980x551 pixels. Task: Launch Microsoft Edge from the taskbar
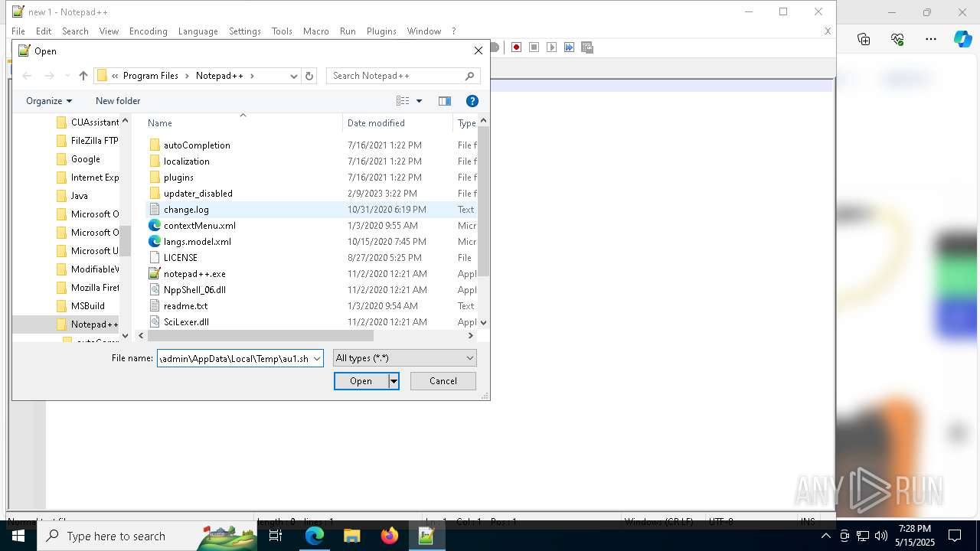pyautogui.click(x=315, y=536)
